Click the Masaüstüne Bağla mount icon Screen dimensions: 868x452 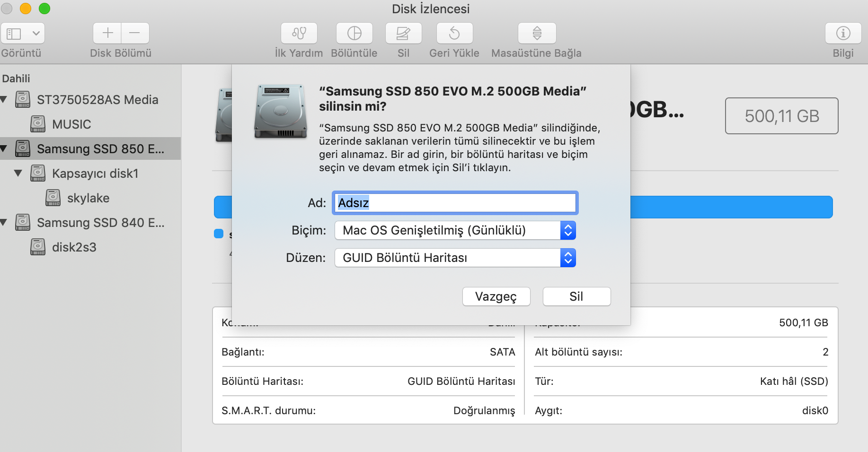(537, 34)
